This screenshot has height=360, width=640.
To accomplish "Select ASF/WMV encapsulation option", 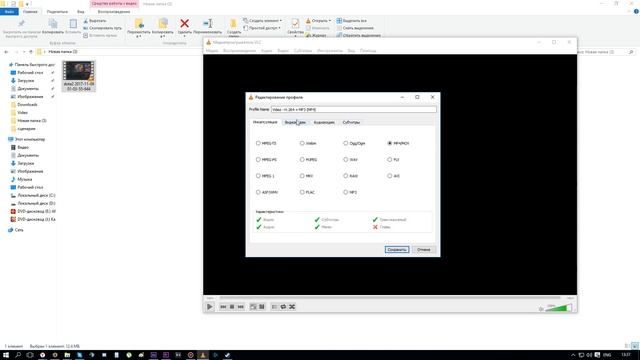I will [x=267, y=192].
